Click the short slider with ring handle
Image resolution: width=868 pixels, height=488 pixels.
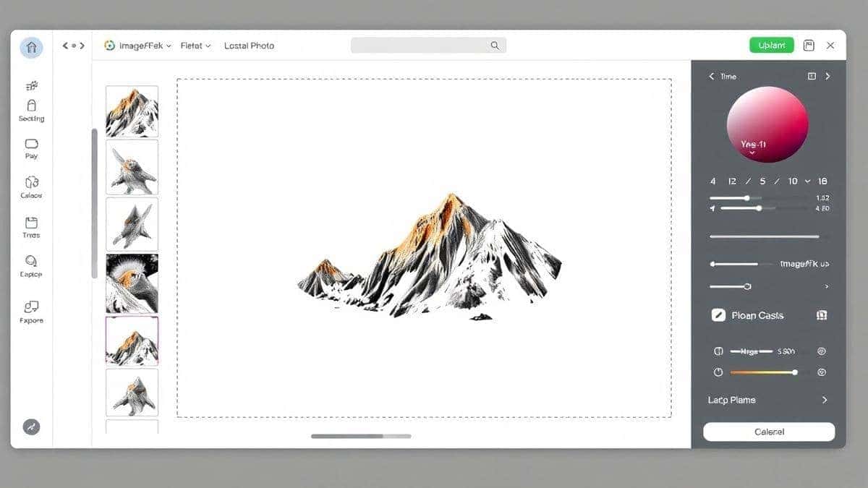point(731,287)
